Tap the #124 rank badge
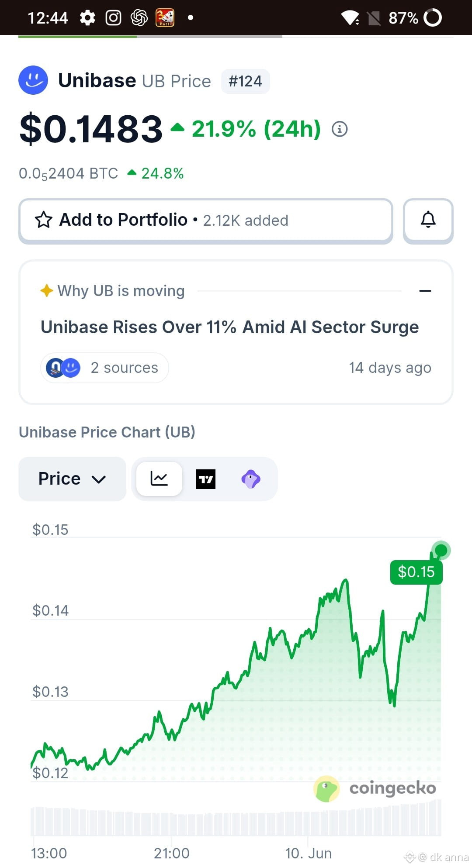Viewport: 472px width, 868px height. point(245,81)
